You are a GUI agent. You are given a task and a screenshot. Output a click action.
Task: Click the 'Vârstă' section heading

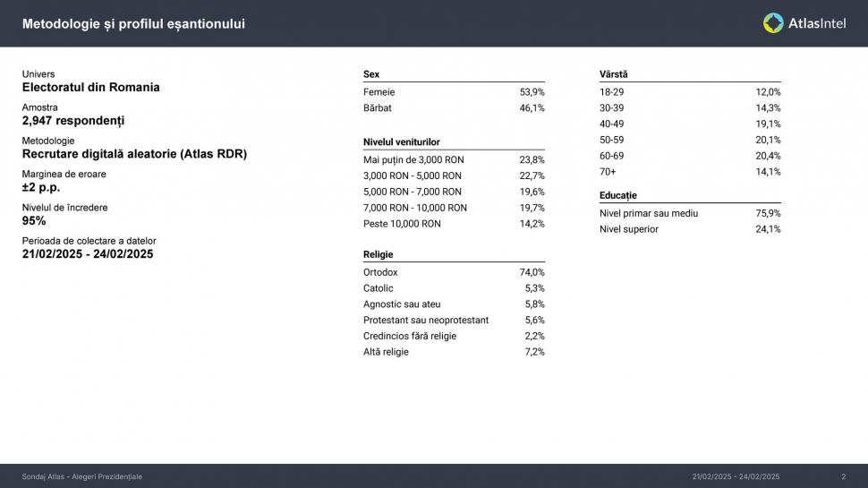click(613, 74)
